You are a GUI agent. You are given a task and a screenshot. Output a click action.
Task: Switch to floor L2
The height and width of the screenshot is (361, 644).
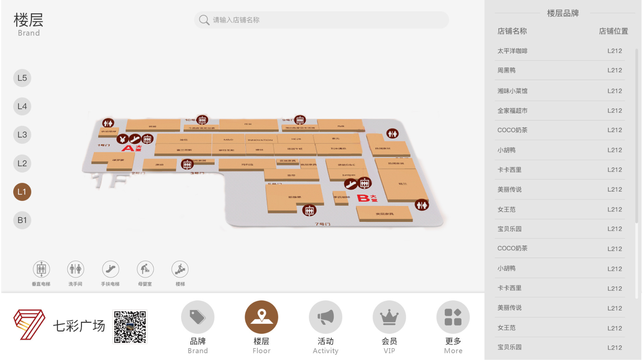22,164
